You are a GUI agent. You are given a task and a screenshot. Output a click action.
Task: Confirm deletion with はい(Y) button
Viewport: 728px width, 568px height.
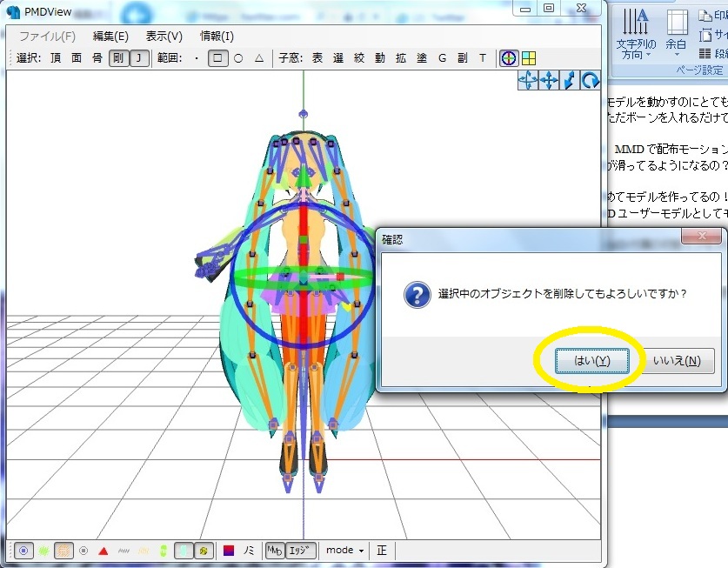(x=592, y=361)
